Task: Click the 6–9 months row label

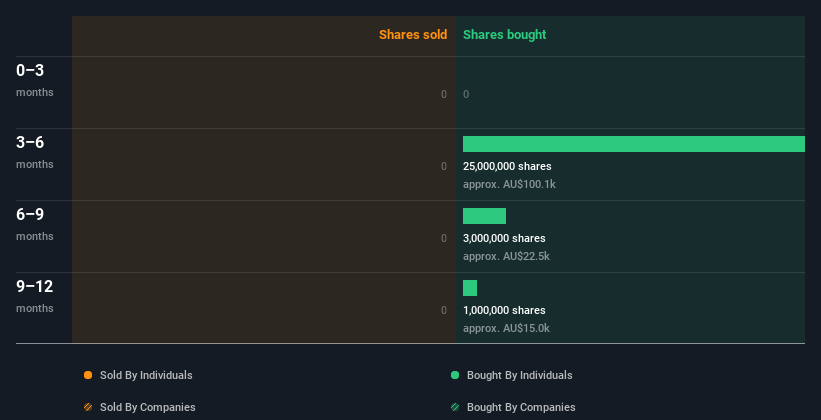Action: coord(35,224)
